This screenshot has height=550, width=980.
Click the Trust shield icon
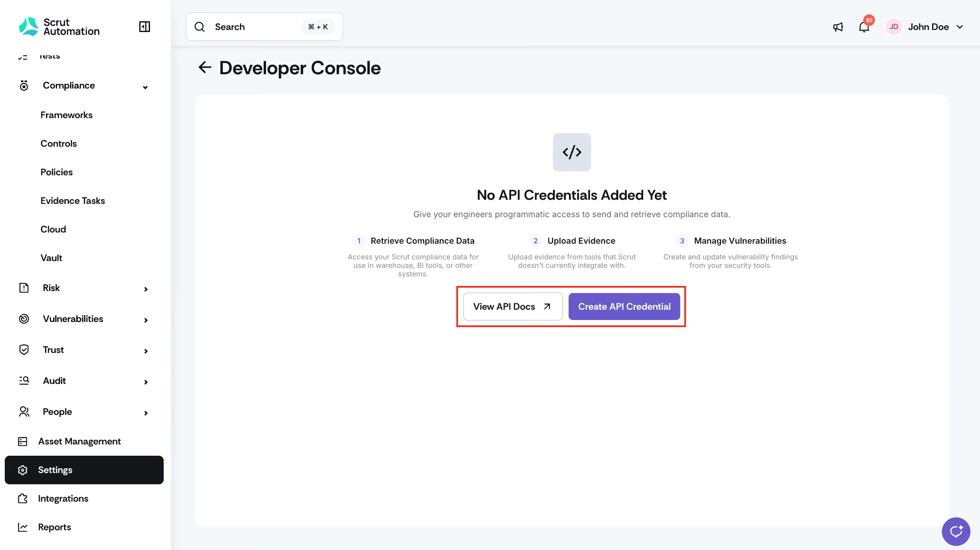[x=24, y=350]
